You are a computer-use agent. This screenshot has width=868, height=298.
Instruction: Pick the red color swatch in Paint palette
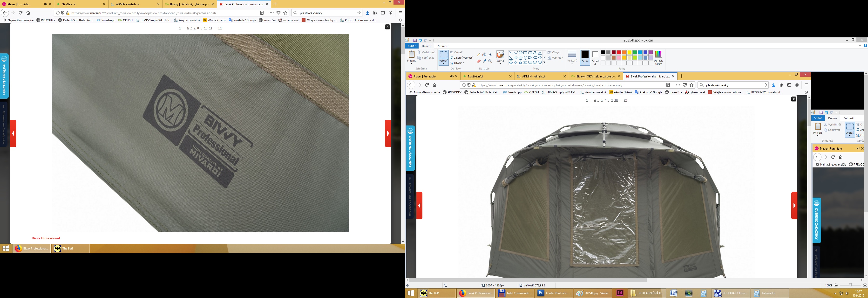point(619,52)
